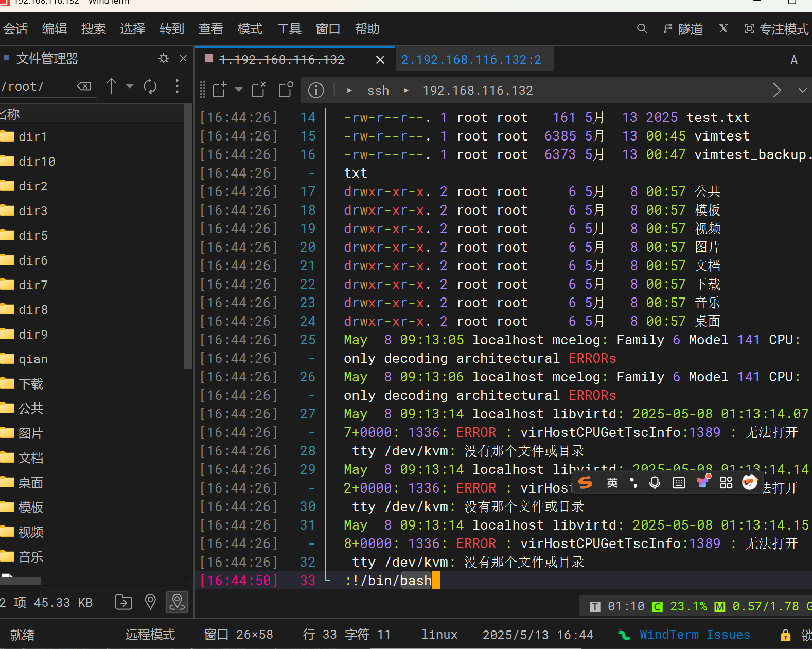This screenshot has height=649, width=812.
Task: Expand the breadcrumb bar right chevron
Action: tap(777, 91)
